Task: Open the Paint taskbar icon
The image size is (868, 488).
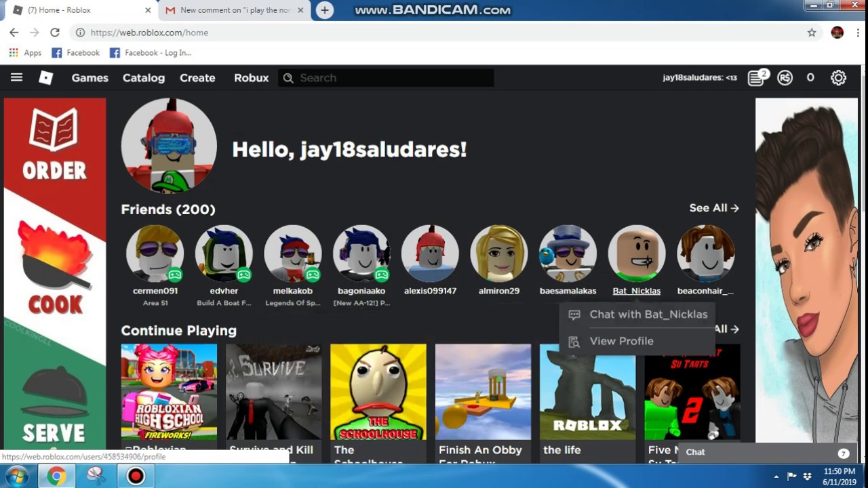Action: (x=96, y=476)
